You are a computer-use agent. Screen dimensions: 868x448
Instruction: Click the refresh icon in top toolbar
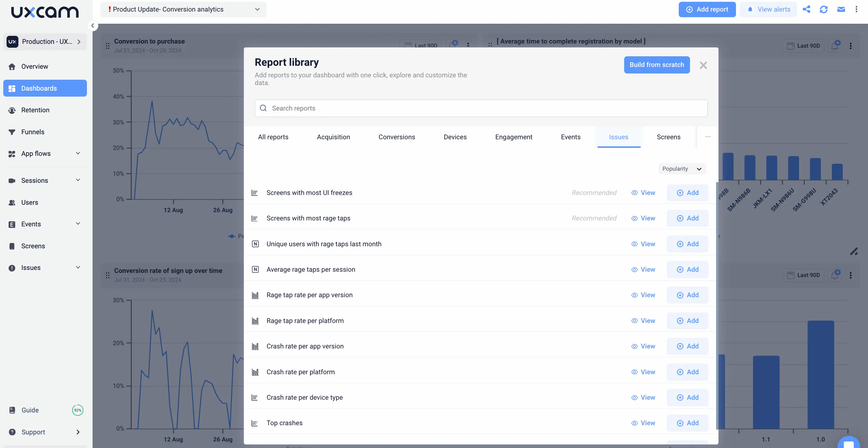coord(824,9)
